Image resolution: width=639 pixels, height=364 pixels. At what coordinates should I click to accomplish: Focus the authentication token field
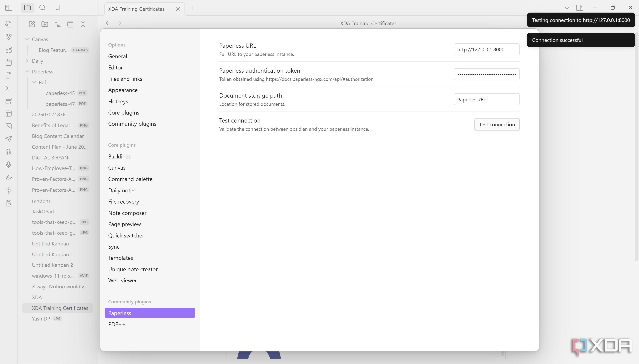point(486,74)
